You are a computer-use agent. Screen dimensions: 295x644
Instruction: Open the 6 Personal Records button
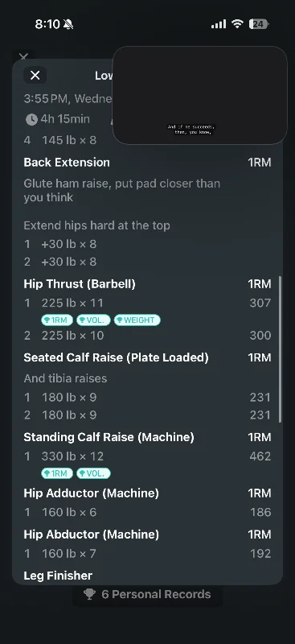pos(148,594)
